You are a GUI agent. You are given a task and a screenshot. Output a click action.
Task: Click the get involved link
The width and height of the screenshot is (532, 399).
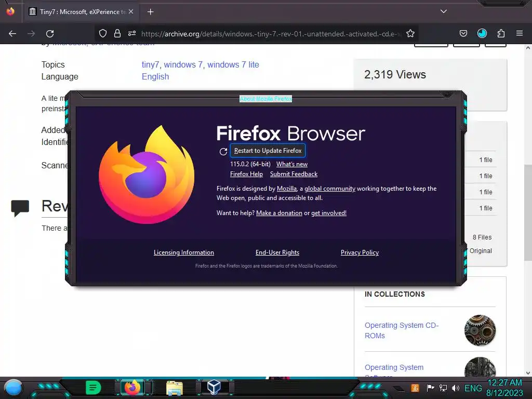coord(329,213)
